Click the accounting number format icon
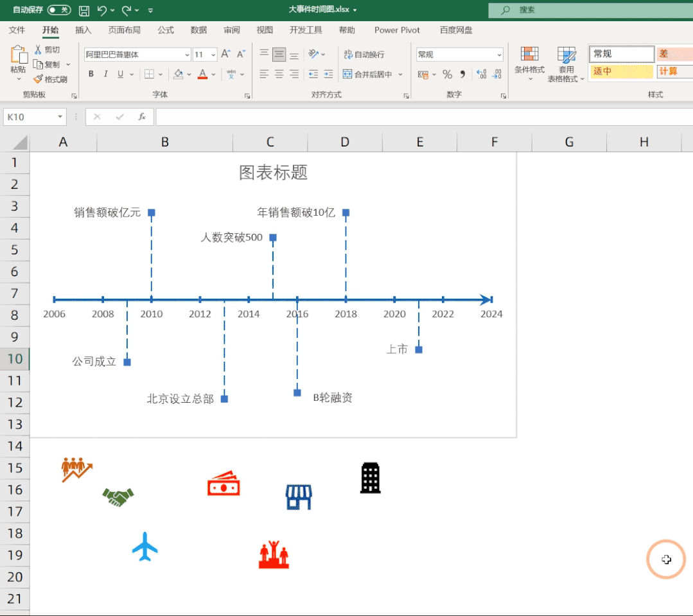Viewport: 693px width, 616px height. (x=423, y=75)
